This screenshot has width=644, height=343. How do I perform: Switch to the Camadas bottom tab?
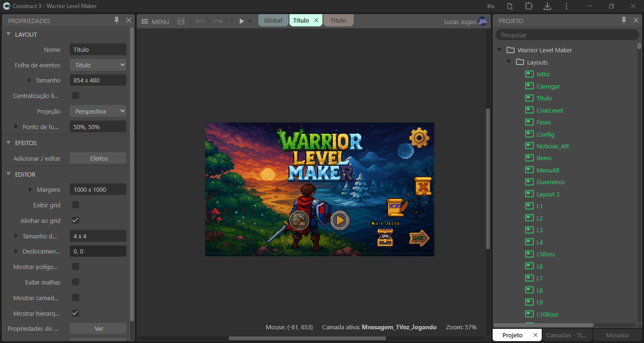coord(566,335)
